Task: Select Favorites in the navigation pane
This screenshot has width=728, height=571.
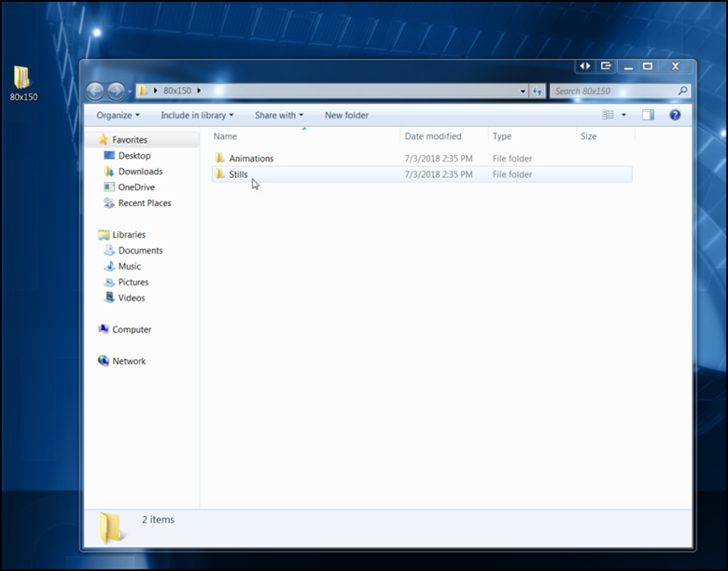Action: 130,140
